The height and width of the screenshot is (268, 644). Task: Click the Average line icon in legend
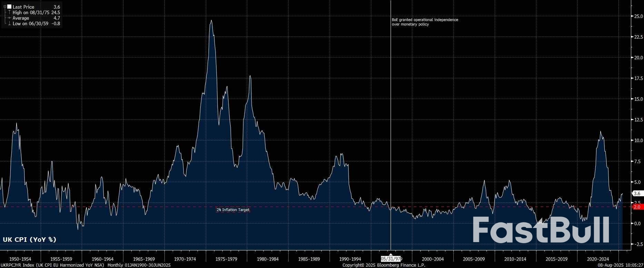9,18
